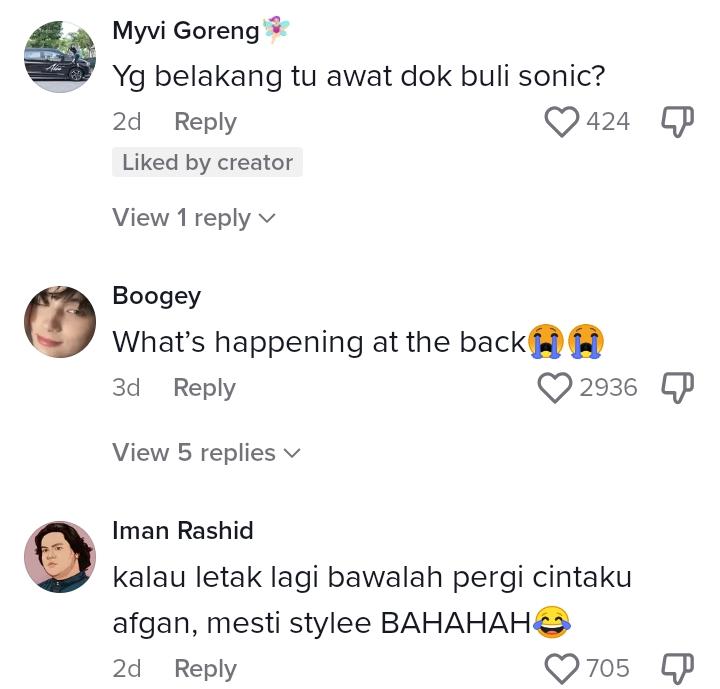The image size is (720, 689).
Task: Expand View 5 replies under Boogey
Action: [206, 453]
